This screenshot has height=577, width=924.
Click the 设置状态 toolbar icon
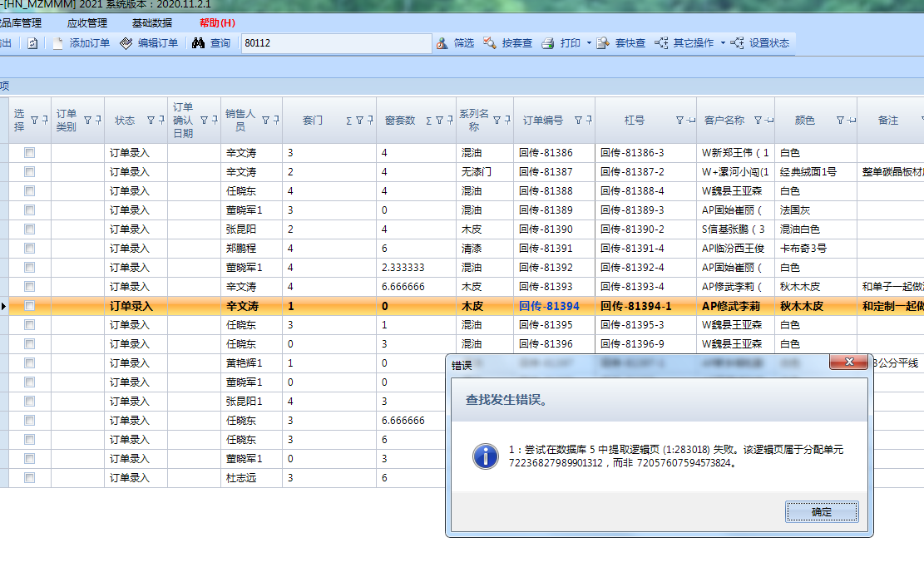(737, 43)
